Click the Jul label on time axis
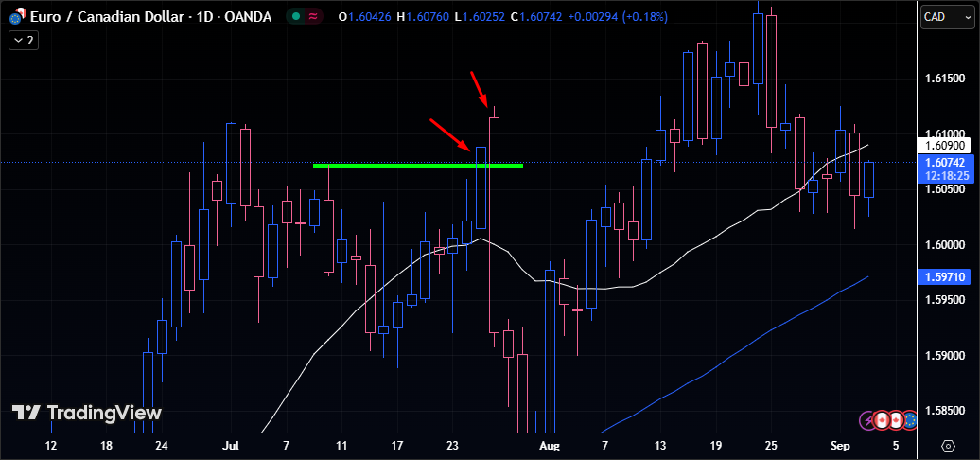980x460 pixels. coord(231,446)
